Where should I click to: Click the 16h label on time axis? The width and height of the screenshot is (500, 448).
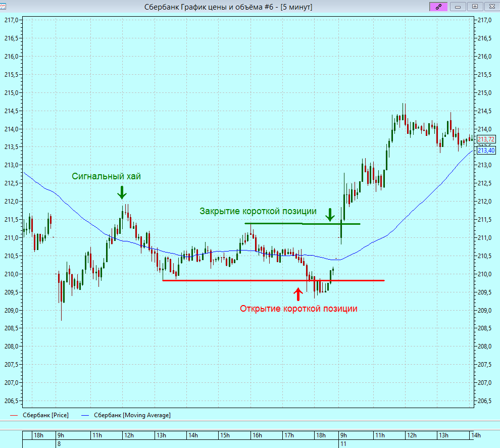click(257, 435)
